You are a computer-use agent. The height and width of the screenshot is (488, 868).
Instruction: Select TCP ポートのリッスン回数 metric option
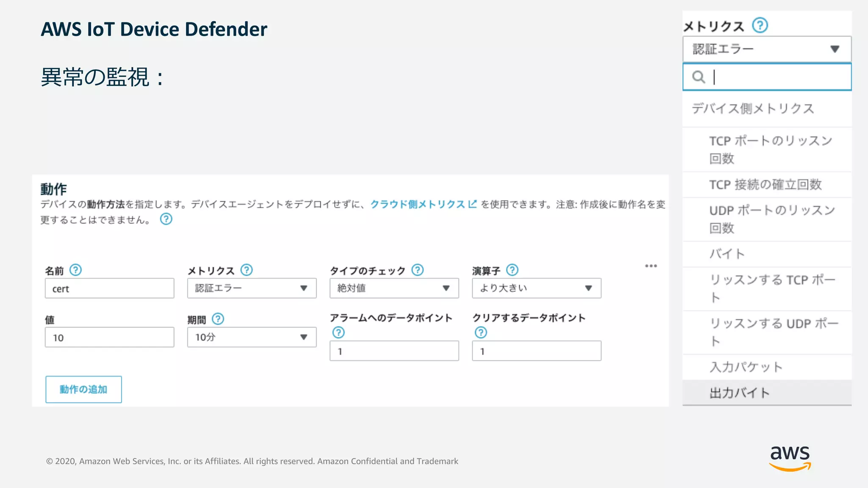pyautogui.click(x=767, y=150)
